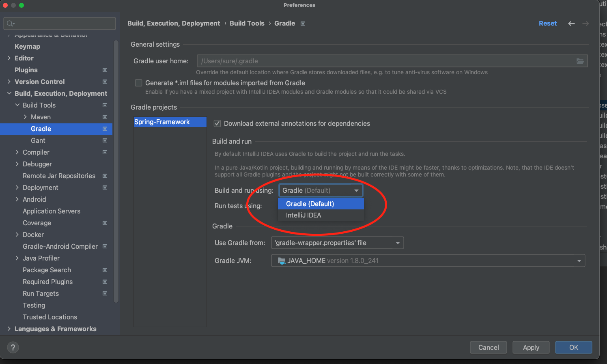Select Gradle (Default) option in list
607x364 pixels.
tap(310, 204)
